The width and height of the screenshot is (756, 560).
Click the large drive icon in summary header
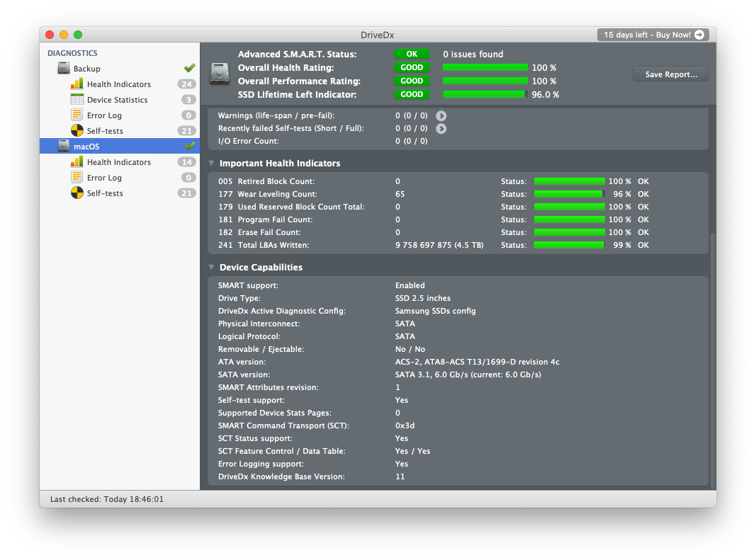click(220, 74)
